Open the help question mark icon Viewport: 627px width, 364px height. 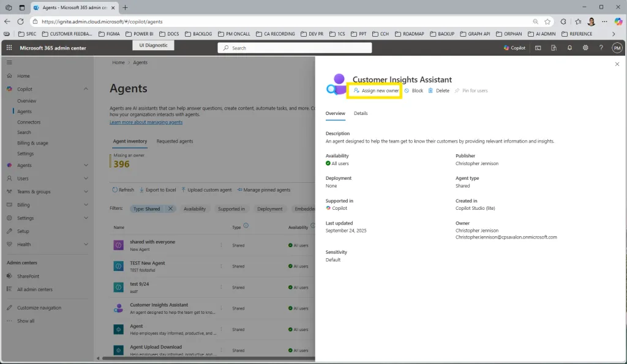pyautogui.click(x=601, y=48)
